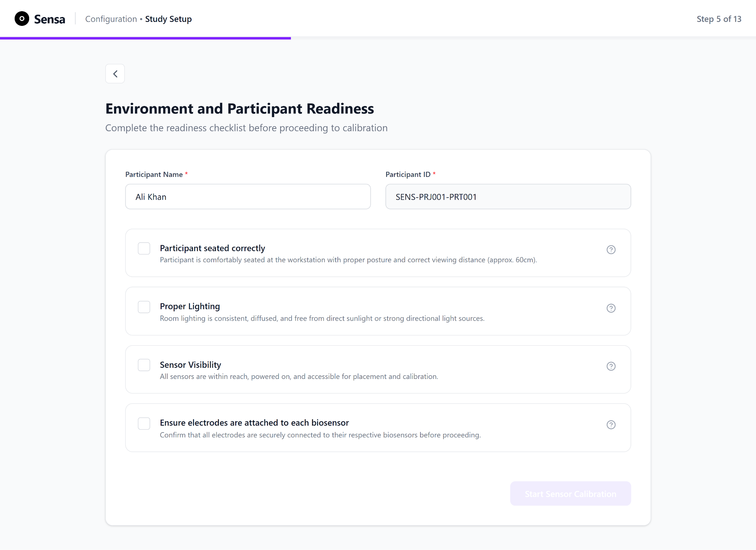The height and width of the screenshot is (550, 756).
Task: Click the Configuration breadcrumb
Action: (111, 19)
